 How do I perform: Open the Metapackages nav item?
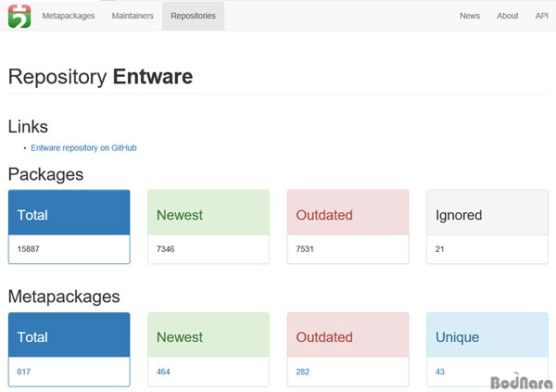point(69,16)
